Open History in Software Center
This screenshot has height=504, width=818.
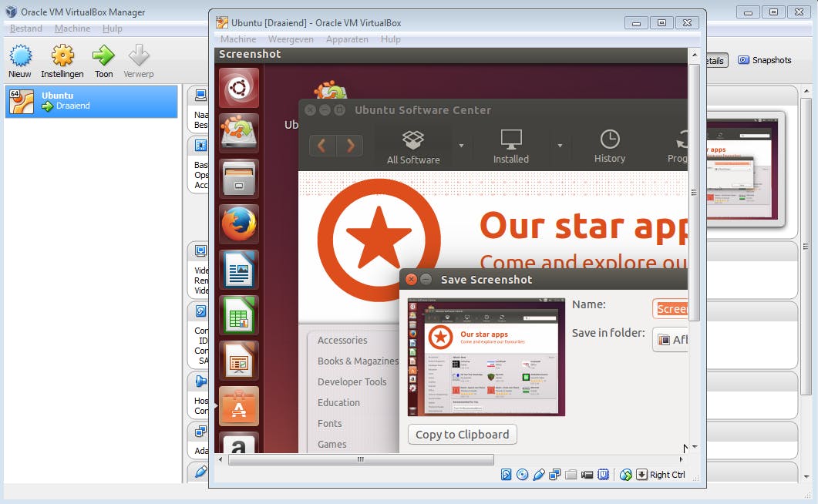(x=609, y=147)
